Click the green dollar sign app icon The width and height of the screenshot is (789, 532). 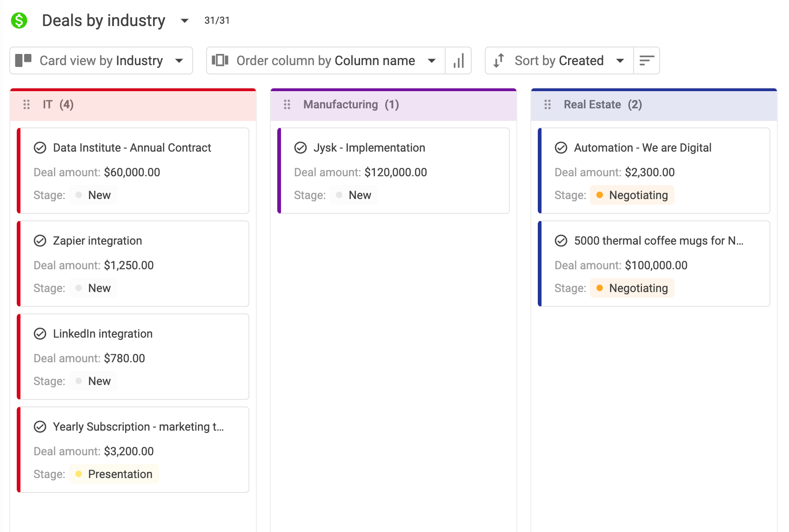pyautogui.click(x=19, y=20)
